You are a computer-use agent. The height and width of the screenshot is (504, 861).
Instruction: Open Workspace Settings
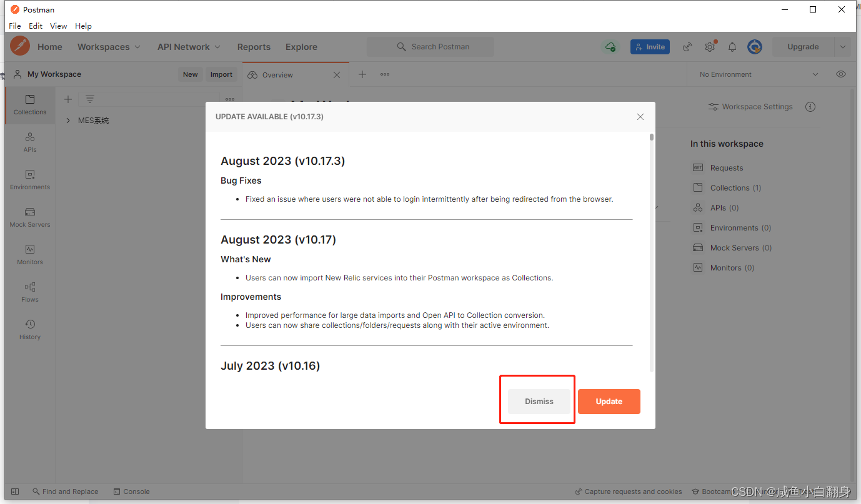click(x=750, y=107)
